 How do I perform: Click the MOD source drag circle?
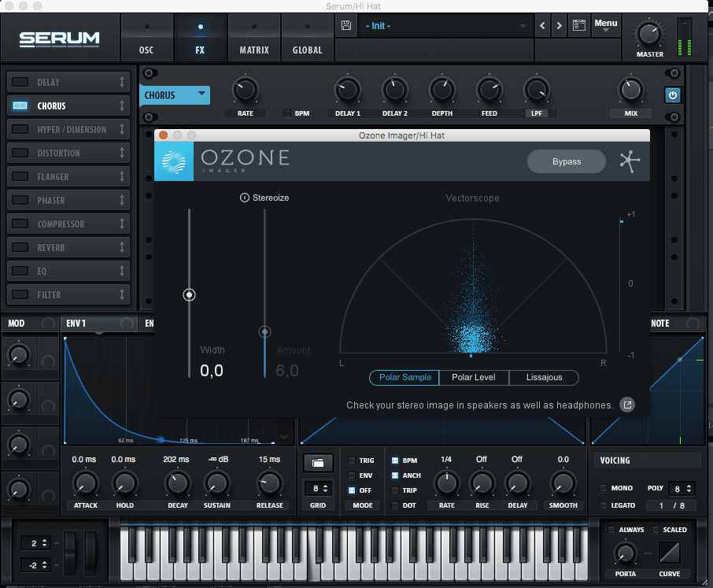coord(48,324)
